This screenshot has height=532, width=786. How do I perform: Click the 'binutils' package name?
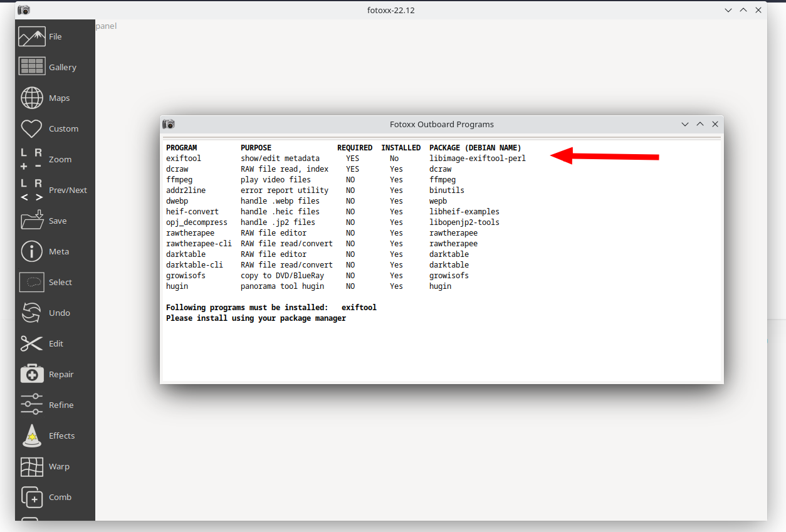(x=447, y=190)
